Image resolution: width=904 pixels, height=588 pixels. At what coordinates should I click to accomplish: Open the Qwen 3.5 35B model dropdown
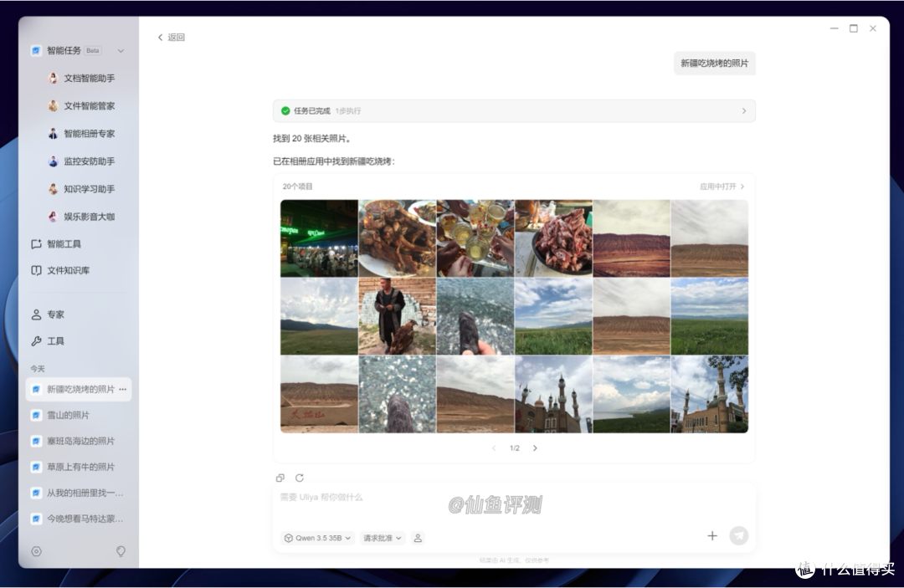(317, 538)
